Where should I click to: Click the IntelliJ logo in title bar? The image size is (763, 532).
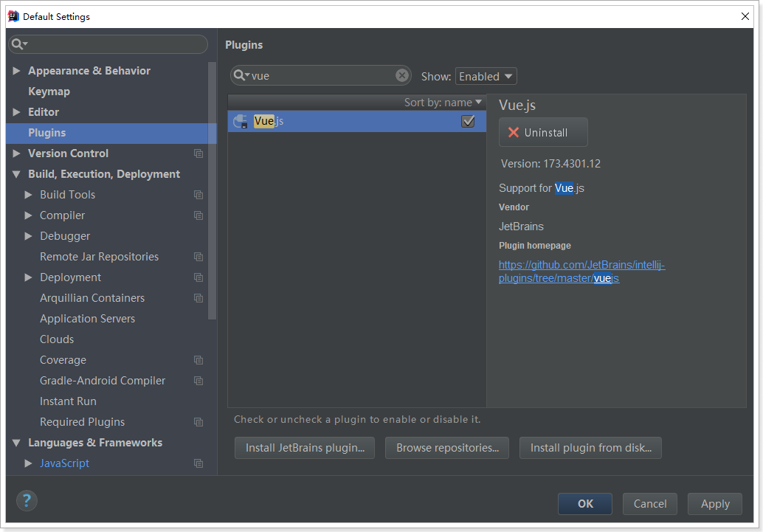tap(13, 16)
